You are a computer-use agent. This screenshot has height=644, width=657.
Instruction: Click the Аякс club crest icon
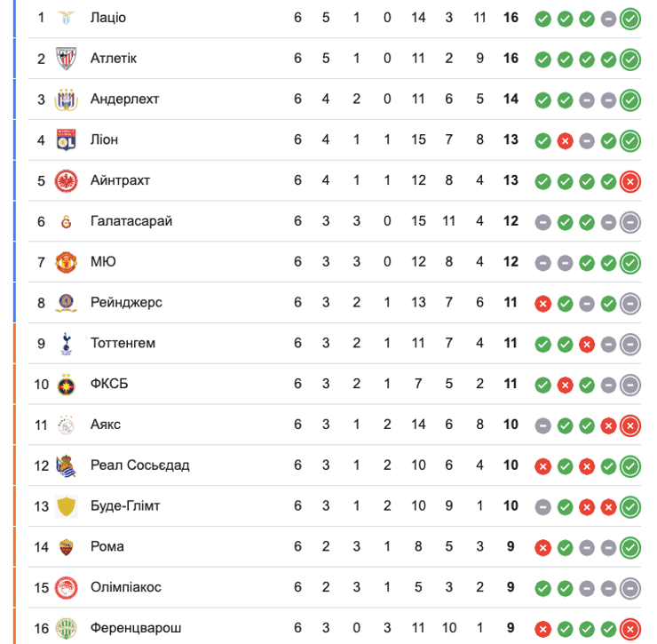(66, 425)
